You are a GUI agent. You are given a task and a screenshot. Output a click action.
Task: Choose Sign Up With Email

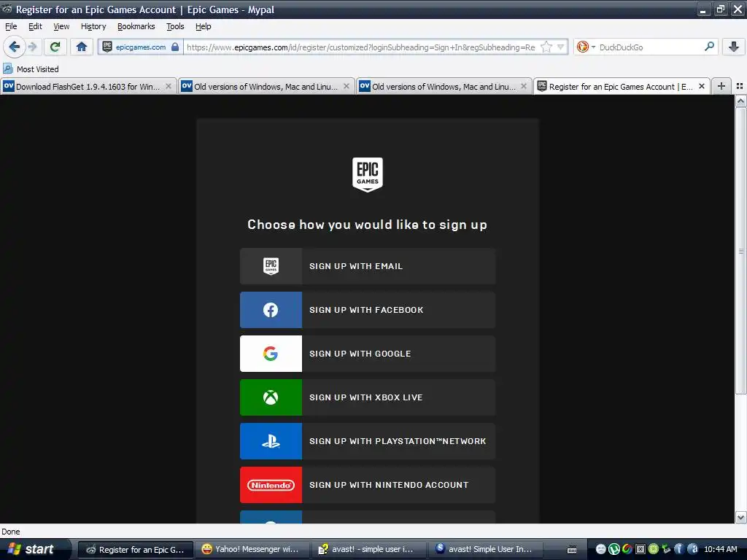[368, 266]
